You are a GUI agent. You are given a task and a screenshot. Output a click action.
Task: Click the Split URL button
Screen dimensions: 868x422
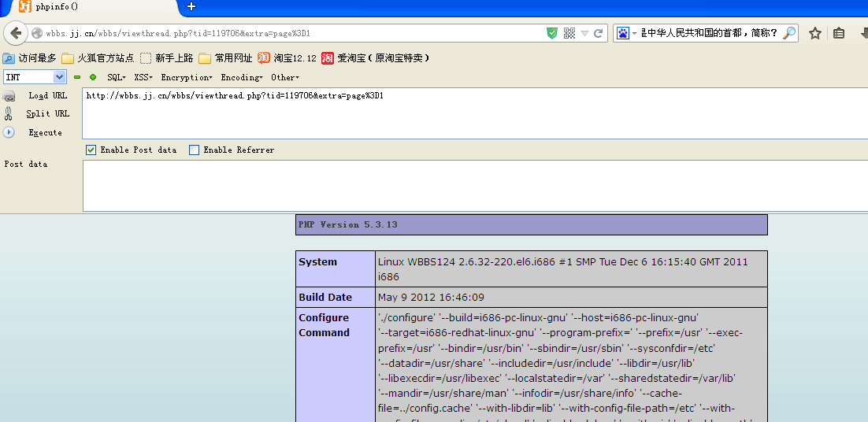[47, 113]
